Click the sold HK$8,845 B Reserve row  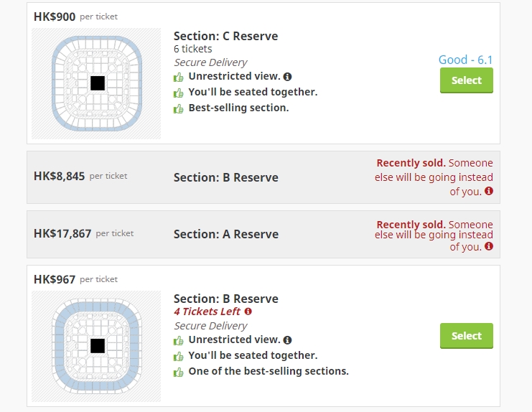point(263,177)
